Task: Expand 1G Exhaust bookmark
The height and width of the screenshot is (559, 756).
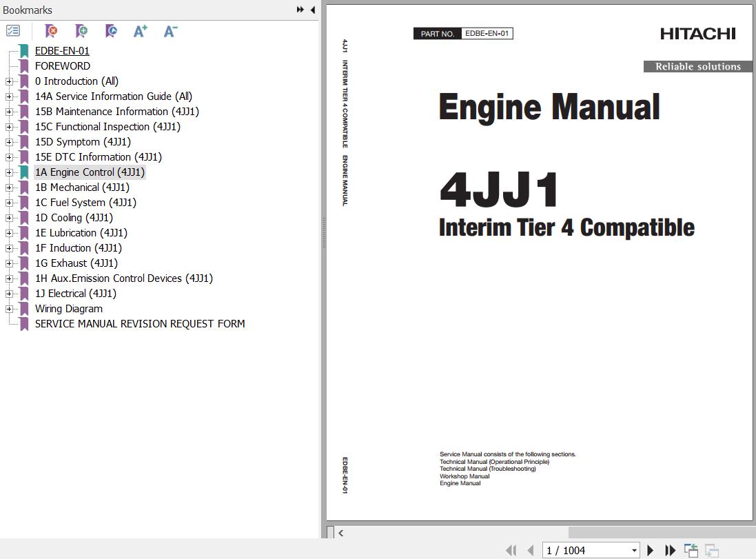Action: click(9, 263)
